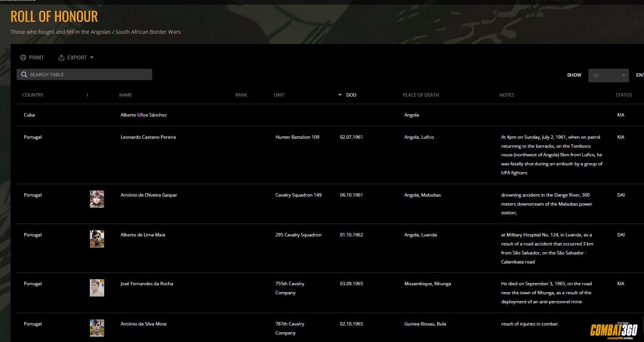Sort by Place of Death header
644x342 pixels.
coord(421,95)
